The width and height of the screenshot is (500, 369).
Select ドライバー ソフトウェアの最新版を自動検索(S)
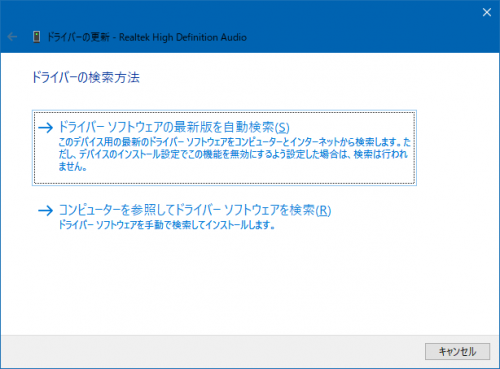(224, 148)
